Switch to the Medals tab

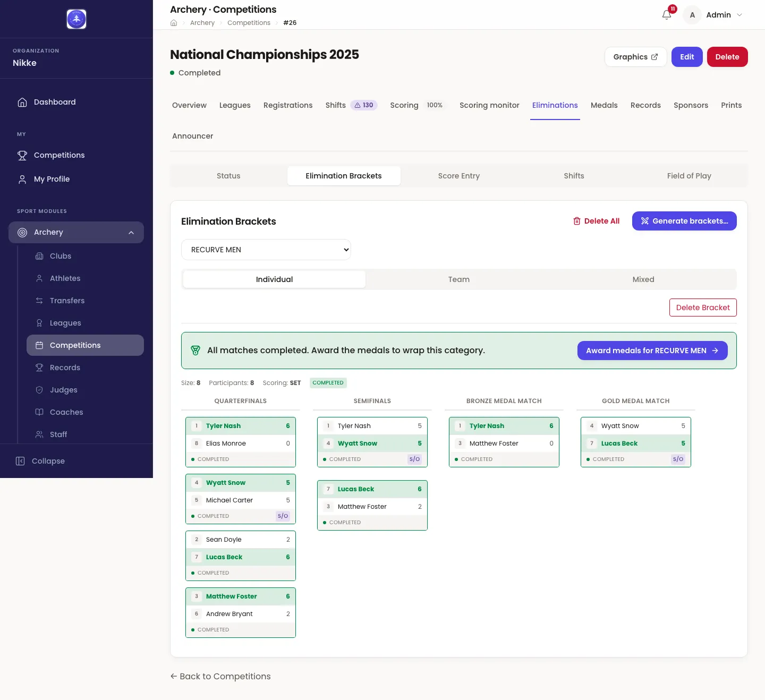[604, 105]
